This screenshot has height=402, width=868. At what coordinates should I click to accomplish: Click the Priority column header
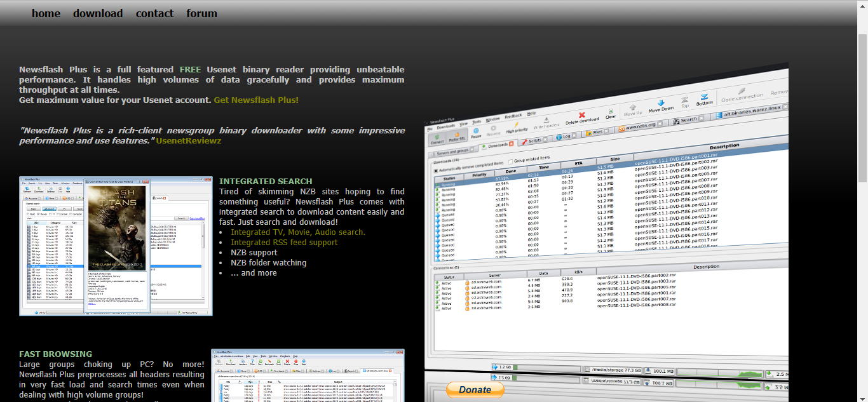point(479,175)
